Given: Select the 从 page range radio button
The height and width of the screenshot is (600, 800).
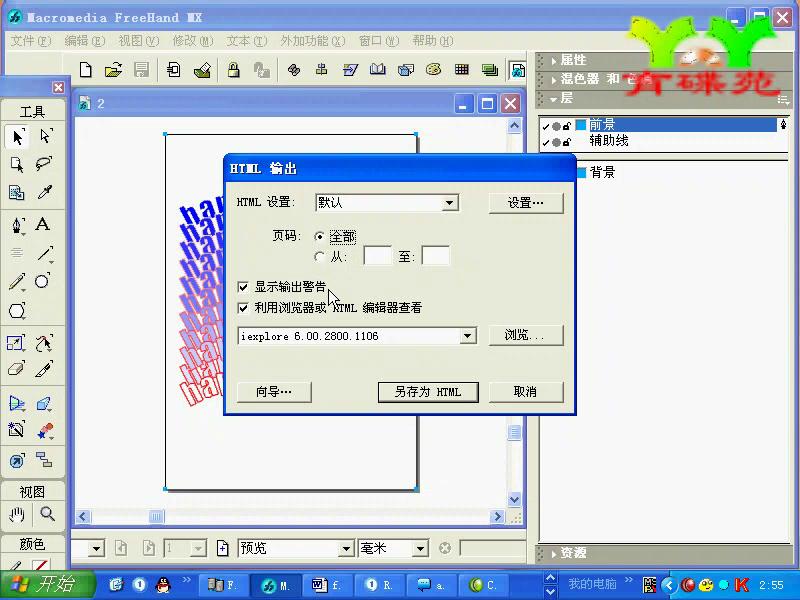Looking at the screenshot, I should tap(319, 256).
